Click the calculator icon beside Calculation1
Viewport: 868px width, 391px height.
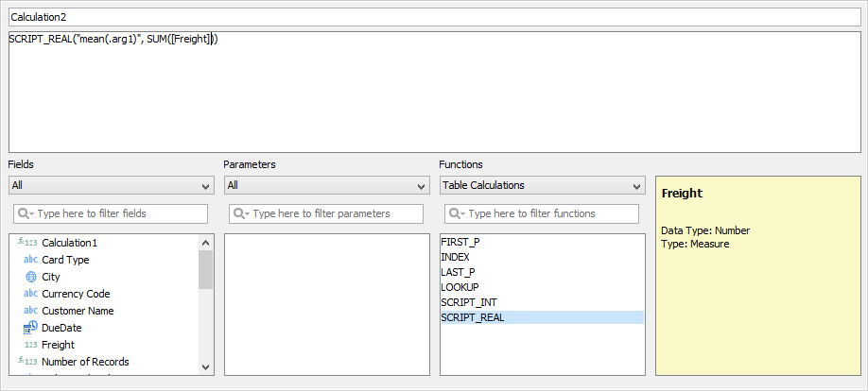[x=28, y=243]
